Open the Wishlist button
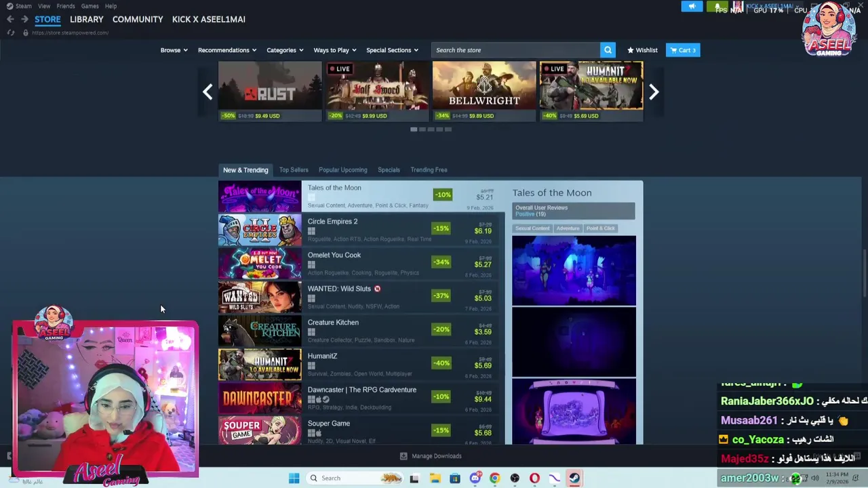The height and width of the screenshot is (488, 868). 642,50
